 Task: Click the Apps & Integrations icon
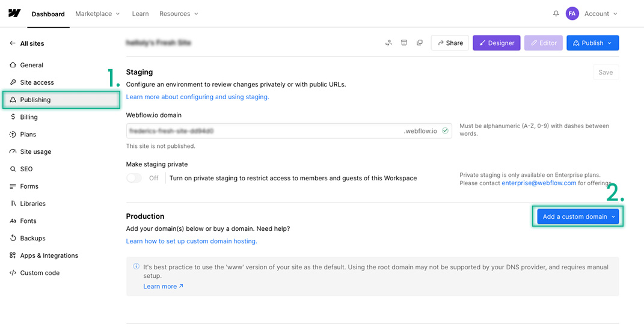coord(12,255)
